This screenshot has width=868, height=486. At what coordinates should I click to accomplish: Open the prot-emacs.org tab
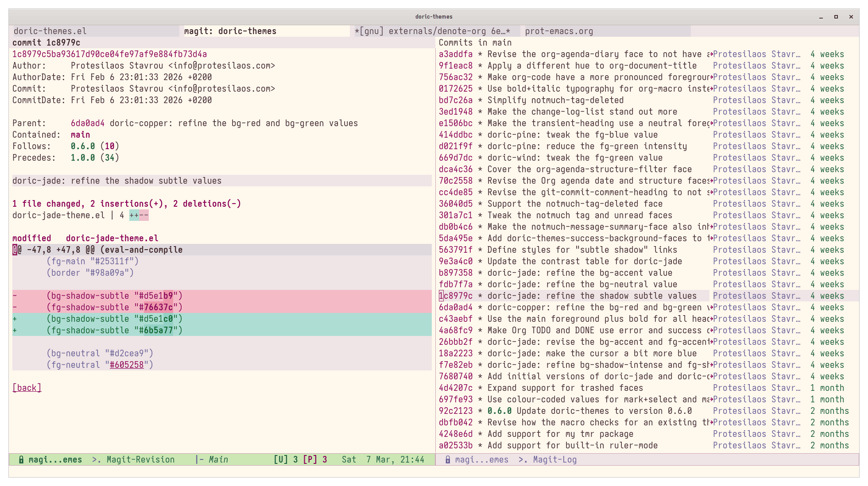[559, 31]
